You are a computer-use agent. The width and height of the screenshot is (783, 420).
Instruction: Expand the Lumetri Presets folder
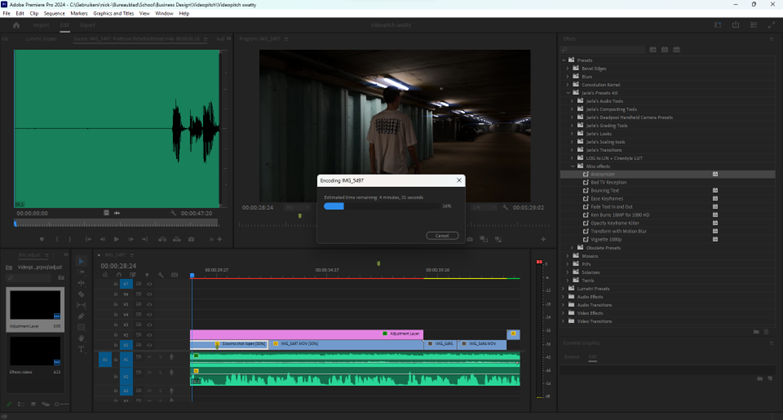(564, 289)
